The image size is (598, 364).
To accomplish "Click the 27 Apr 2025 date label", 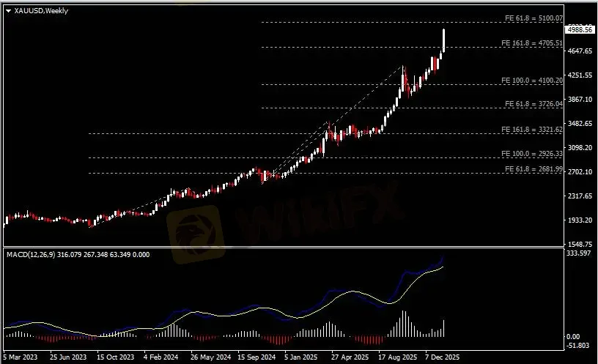I will click(350, 357).
